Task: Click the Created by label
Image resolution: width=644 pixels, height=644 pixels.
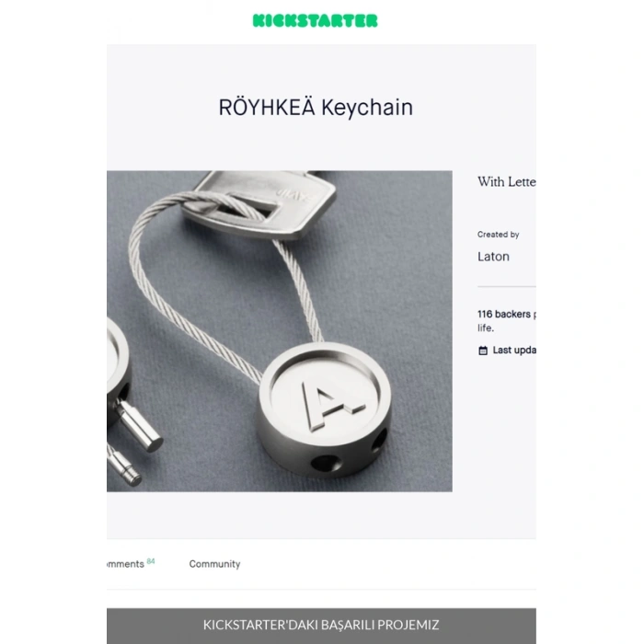Action: pyautogui.click(x=499, y=235)
